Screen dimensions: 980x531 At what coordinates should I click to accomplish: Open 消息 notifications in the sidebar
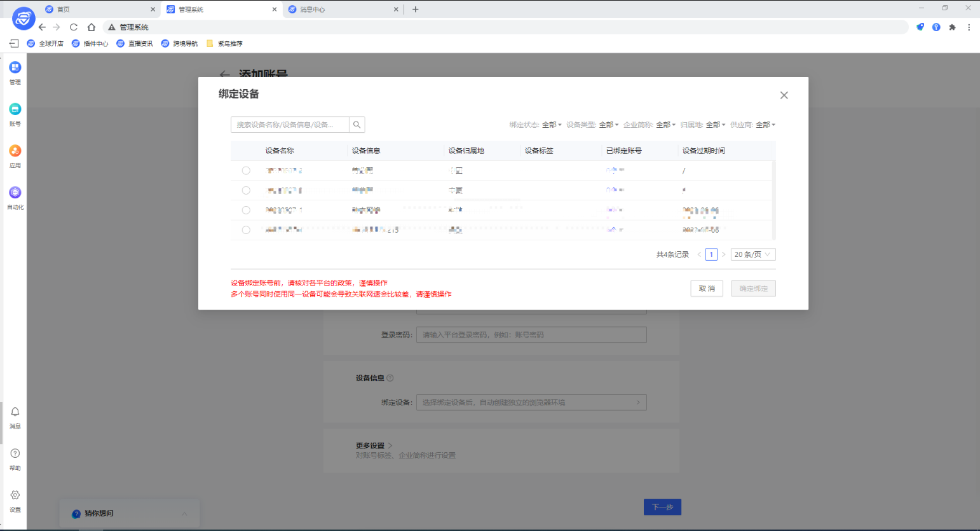[15, 417]
